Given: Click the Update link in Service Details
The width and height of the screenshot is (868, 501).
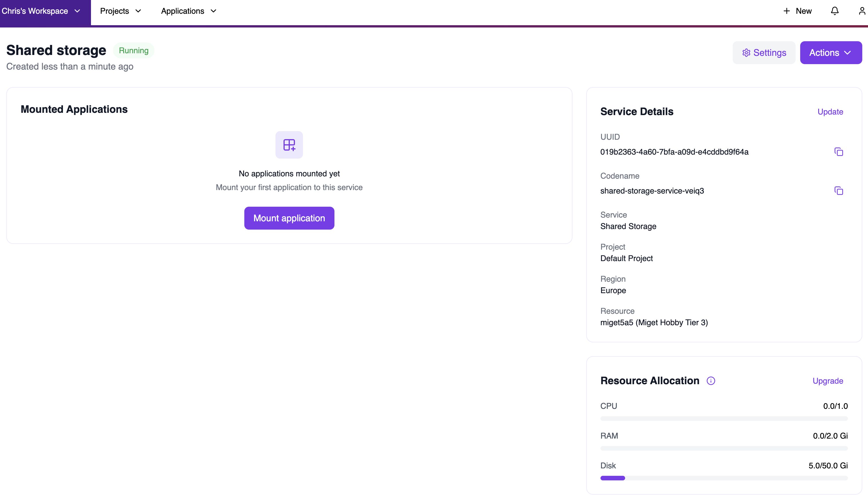Looking at the screenshot, I should 830,112.
